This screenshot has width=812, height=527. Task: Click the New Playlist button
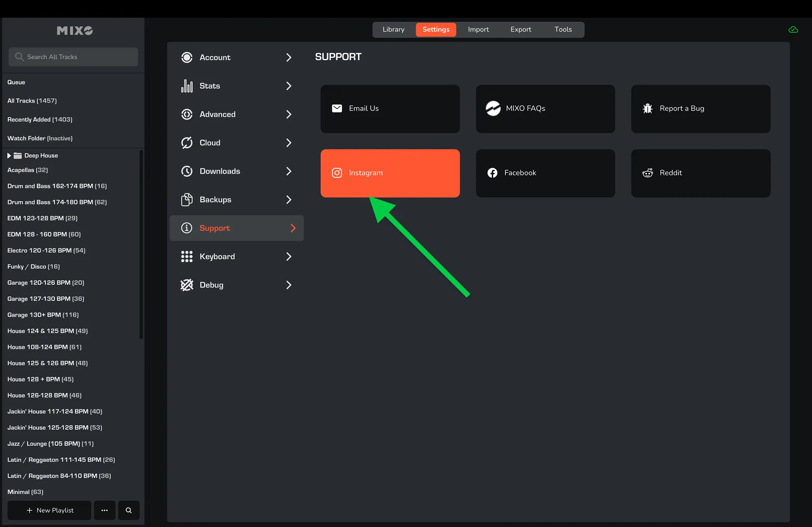pos(50,510)
